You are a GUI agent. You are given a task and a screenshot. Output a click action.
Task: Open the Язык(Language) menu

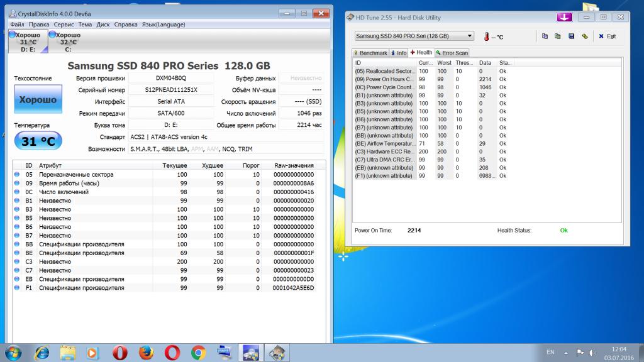coord(163,25)
